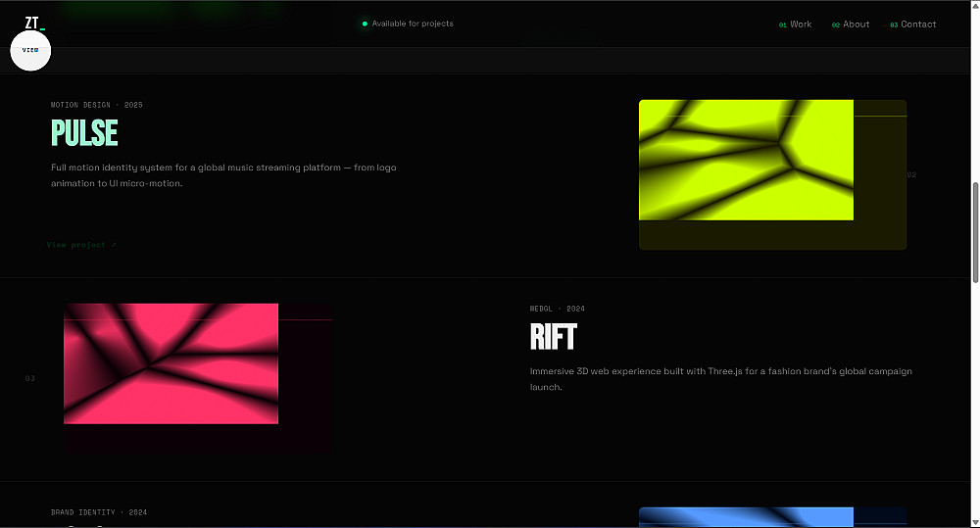This screenshot has height=528, width=980.
Task: Click the scrollbar down arrow
Action: (975, 522)
